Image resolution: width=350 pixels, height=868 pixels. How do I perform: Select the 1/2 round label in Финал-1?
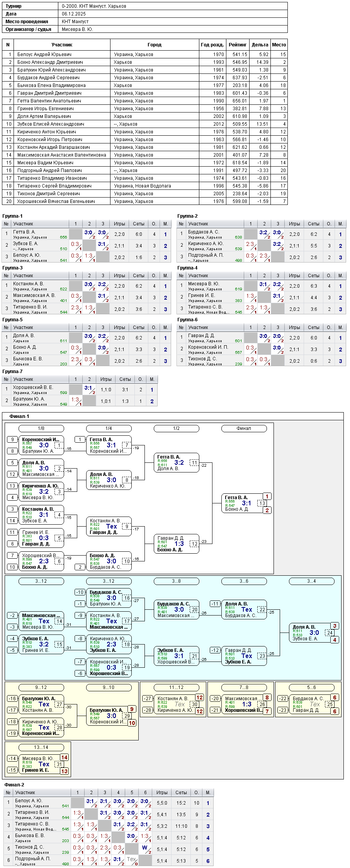point(176,428)
